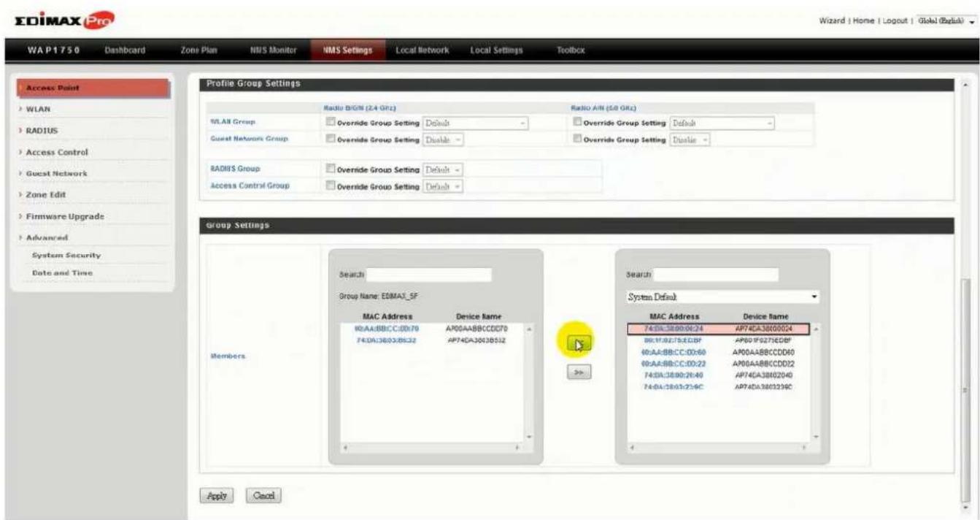The image size is (980, 520).
Task: Focus the right System Default Search field
Action: pos(716,275)
